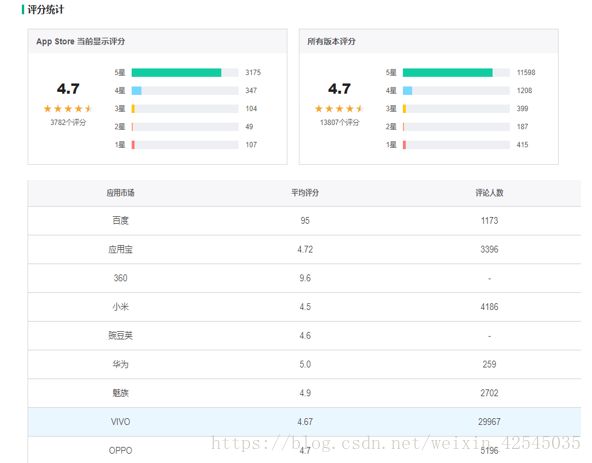Select the 49 two-star count
Screen dimensions: 592x463
coord(249,127)
